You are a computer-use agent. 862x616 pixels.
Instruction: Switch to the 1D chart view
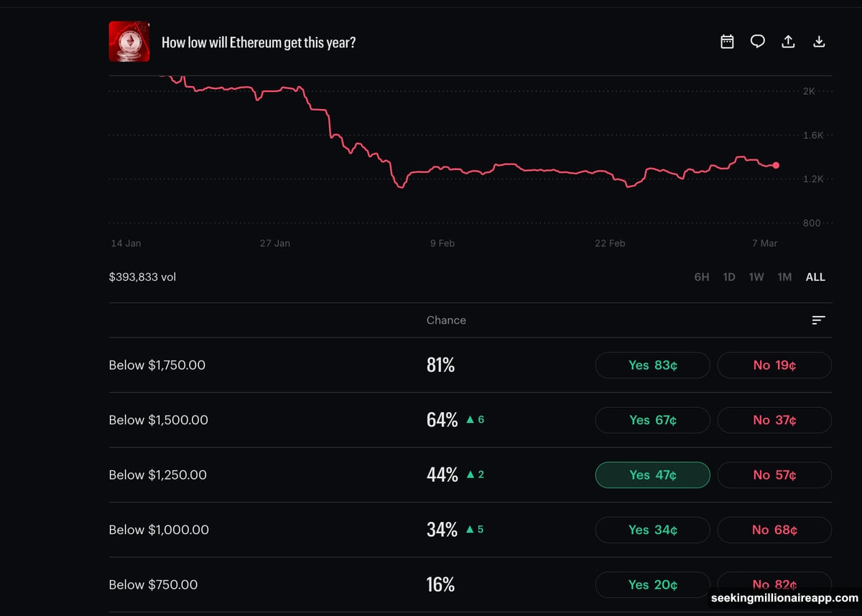click(x=728, y=276)
